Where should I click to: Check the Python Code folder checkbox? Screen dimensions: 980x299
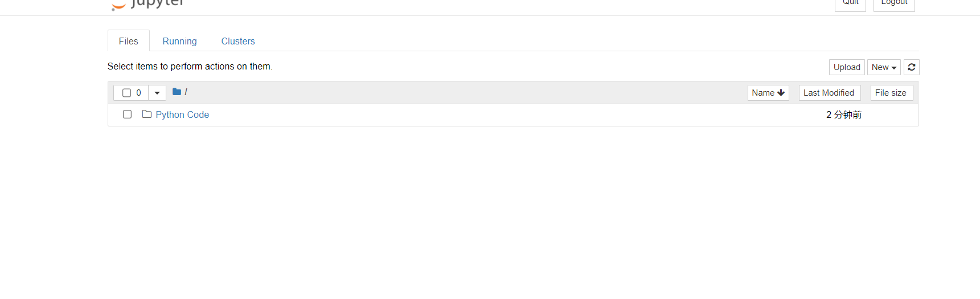[x=127, y=114]
